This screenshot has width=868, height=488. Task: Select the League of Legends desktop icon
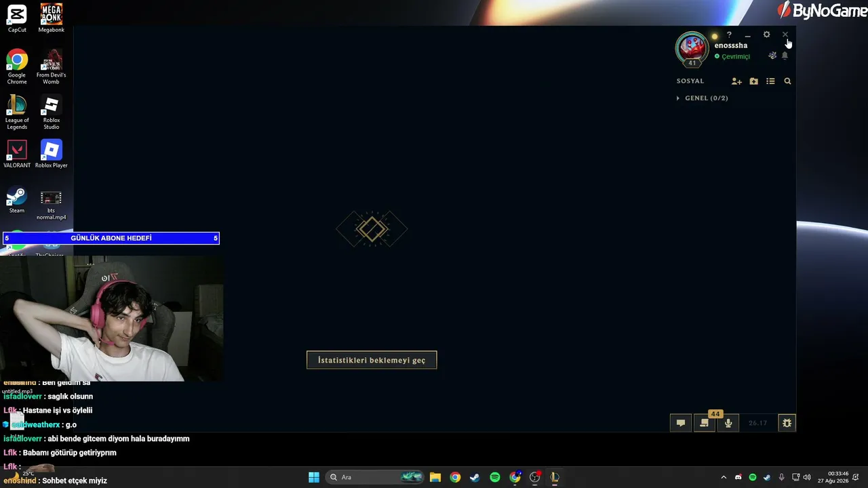[17, 113]
